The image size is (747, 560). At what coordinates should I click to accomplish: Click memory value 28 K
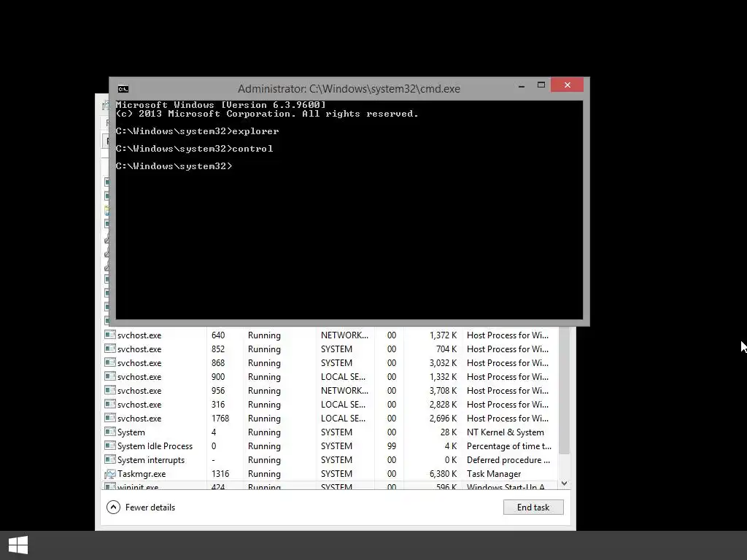pyautogui.click(x=449, y=432)
